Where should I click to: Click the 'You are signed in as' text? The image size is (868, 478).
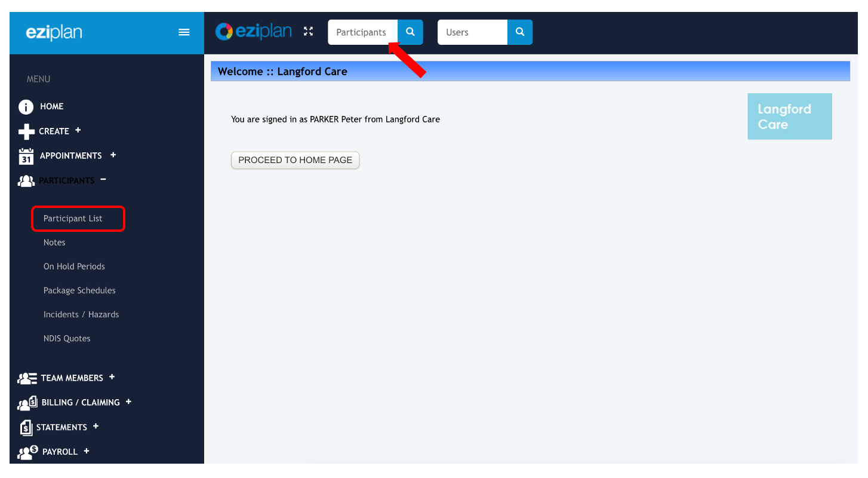pyautogui.click(x=269, y=119)
